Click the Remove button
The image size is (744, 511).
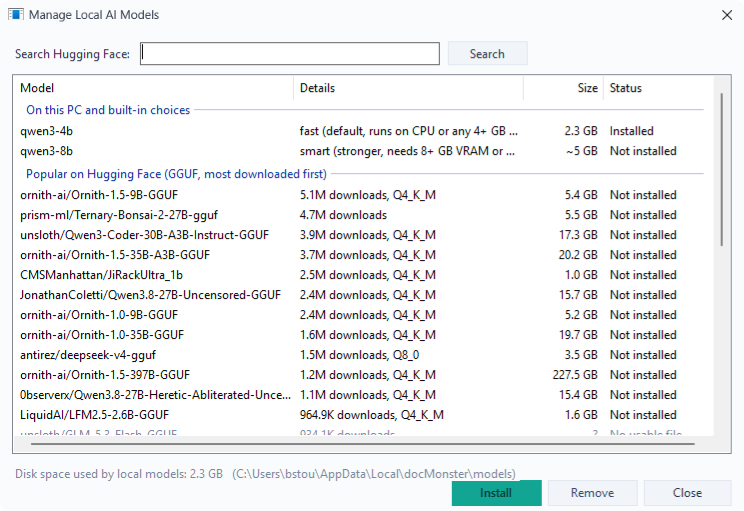(592, 493)
